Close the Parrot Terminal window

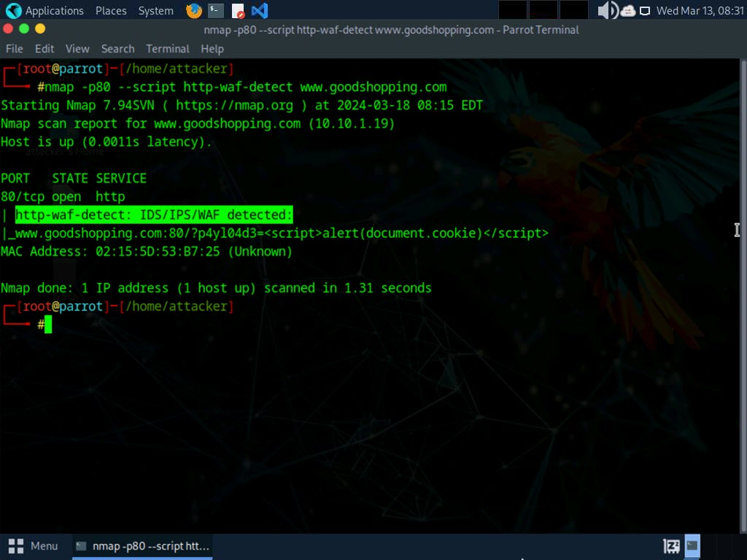(8, 28)
